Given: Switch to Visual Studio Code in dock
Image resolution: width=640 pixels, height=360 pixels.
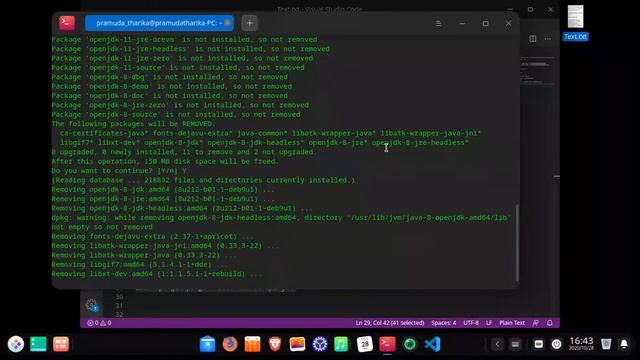Looking at the screenshot, I should 432,344.
